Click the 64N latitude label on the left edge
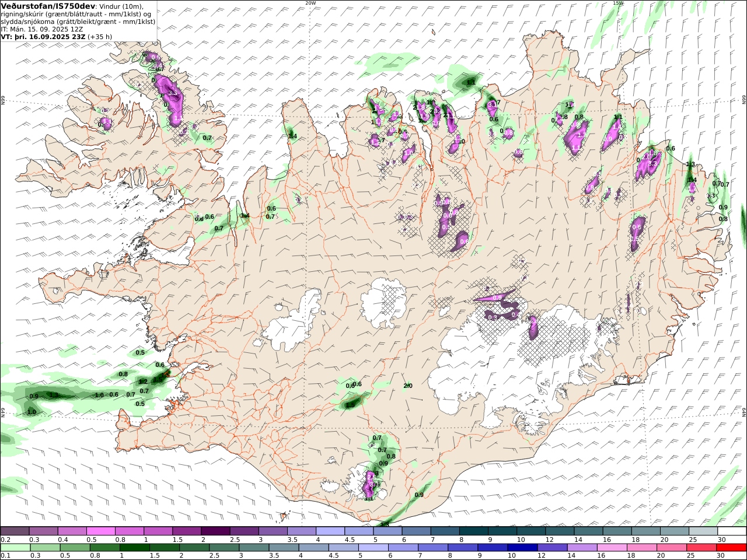Screen dimensions: 747x560 tap(3, 412)
